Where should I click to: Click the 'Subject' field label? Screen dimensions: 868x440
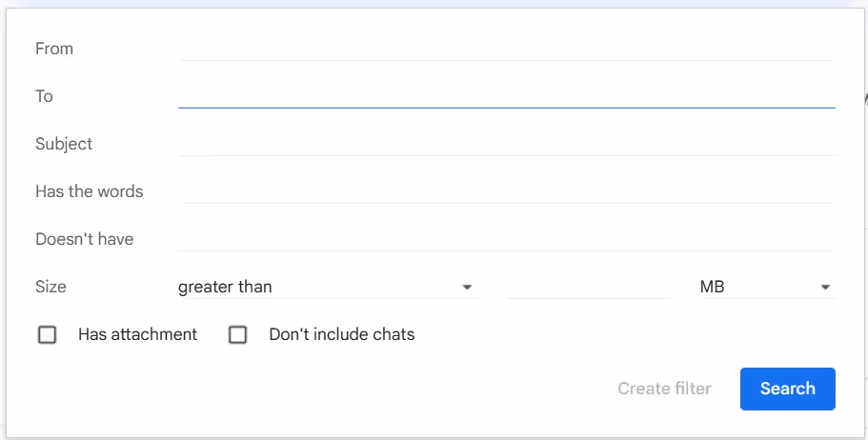[x=64, y=144]
